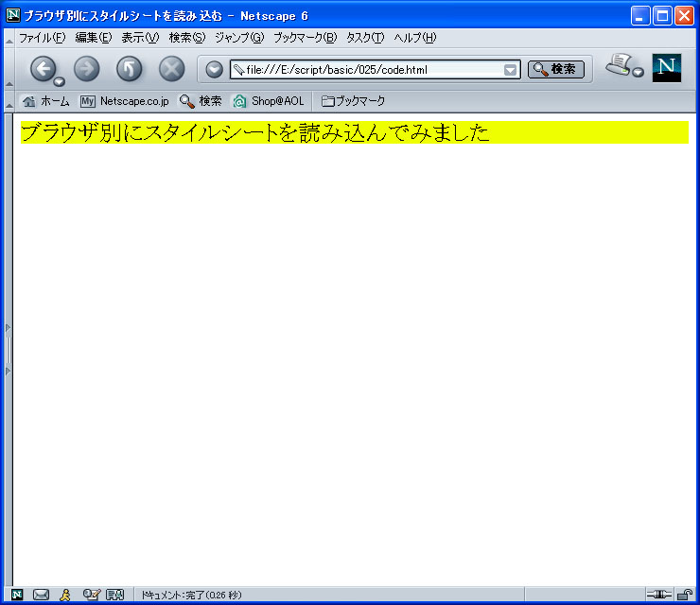Click the ドキュメント:完了 status text
700x605 pixels.
(191, 595)
